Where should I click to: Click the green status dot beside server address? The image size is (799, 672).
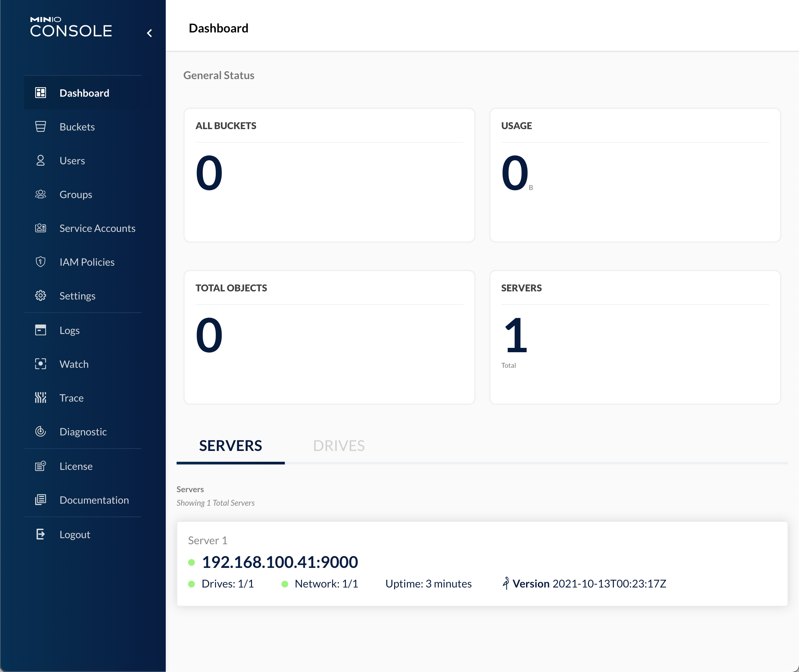click(x=192, y=562)
